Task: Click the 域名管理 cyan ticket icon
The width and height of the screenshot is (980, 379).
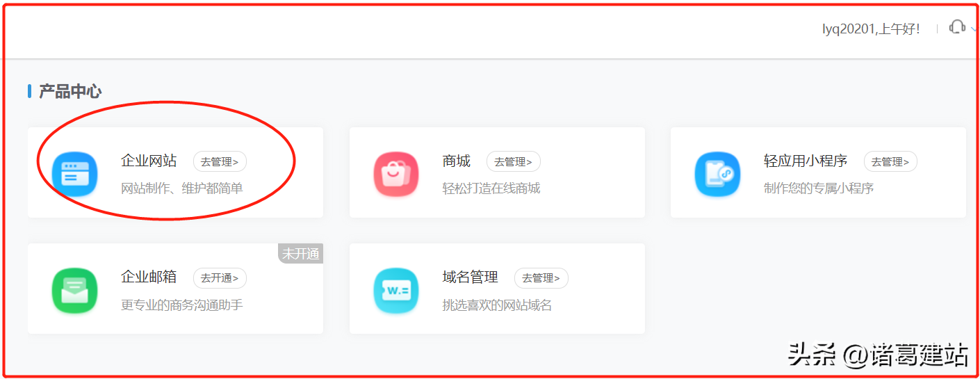Action: (396, 290)
